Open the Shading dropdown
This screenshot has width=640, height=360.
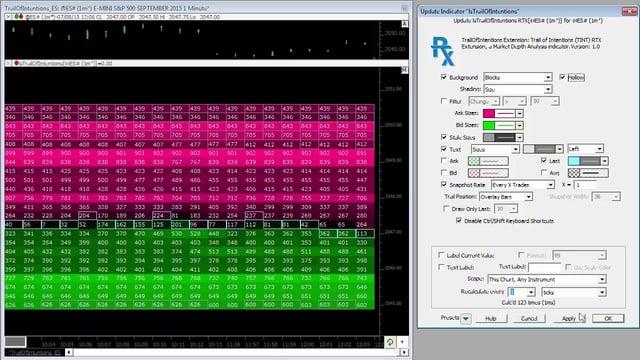(518, 89)
